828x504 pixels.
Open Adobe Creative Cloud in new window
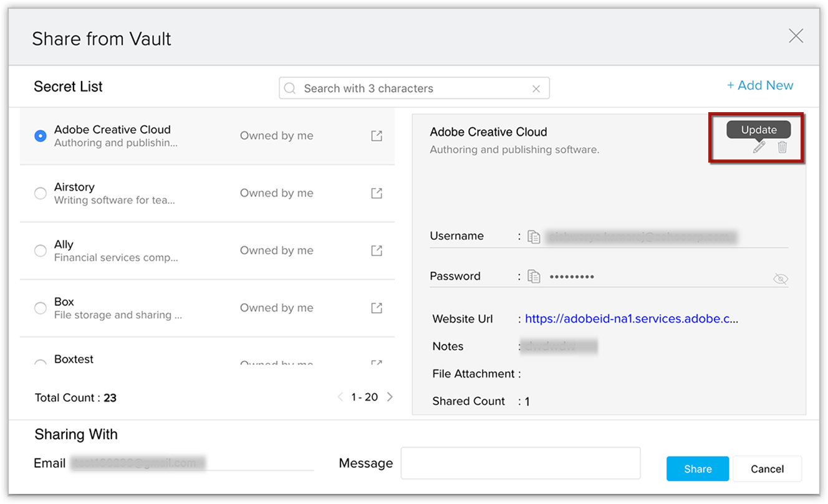pyautogui.click(x=377, y=136)
